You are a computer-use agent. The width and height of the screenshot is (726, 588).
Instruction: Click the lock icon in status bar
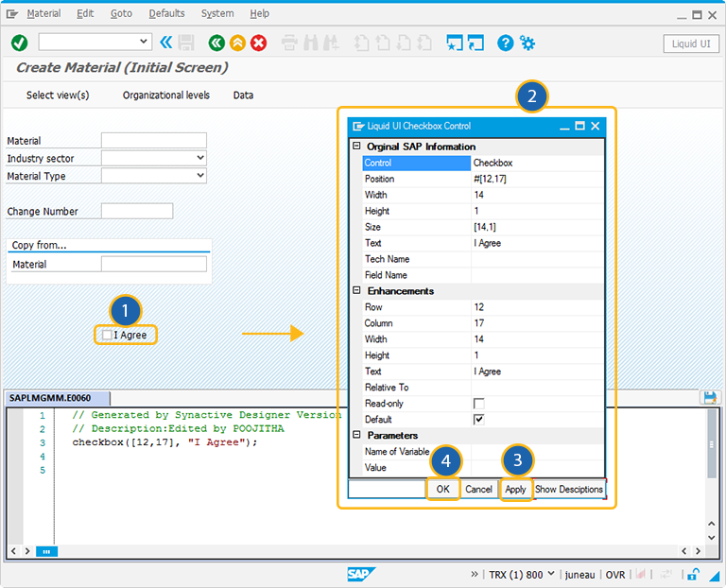[693, 575]
